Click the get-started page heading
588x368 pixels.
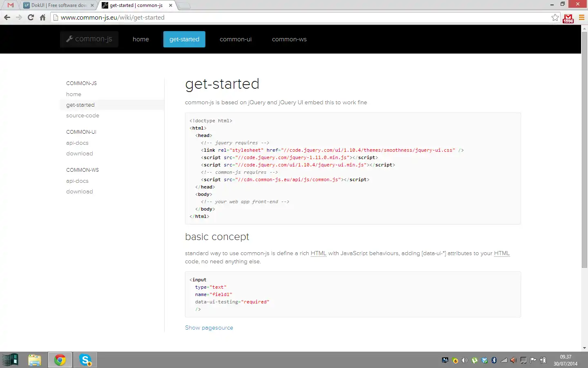coord(222,84)
